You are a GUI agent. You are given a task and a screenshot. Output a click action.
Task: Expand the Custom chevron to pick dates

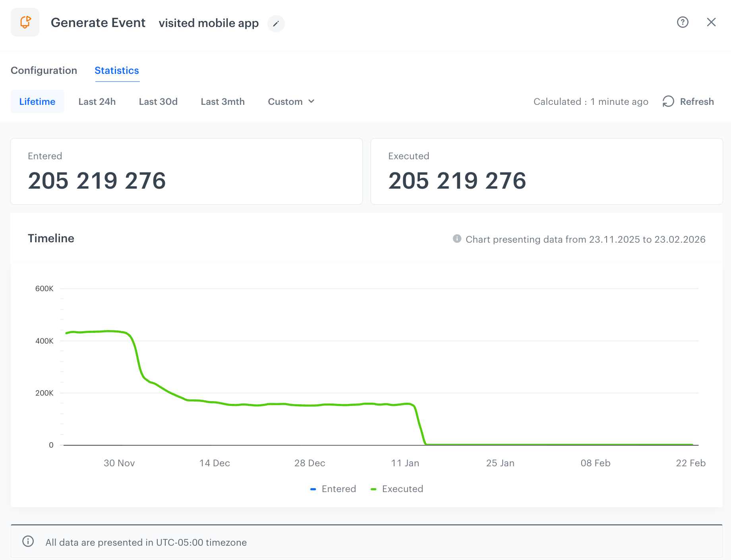[311, 101]
